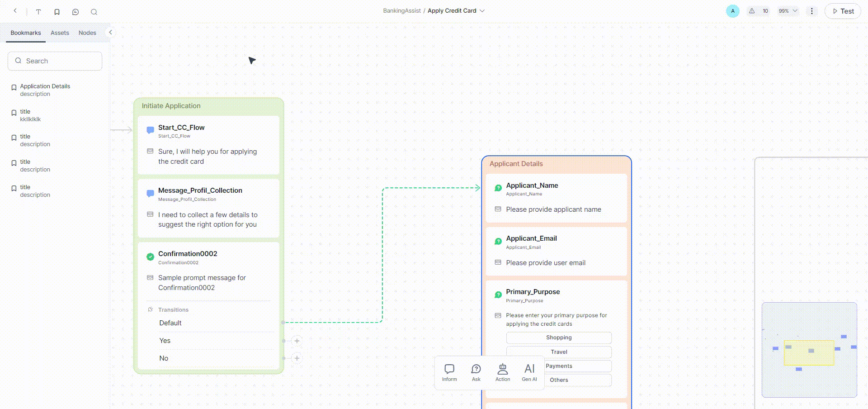Click the Shopping option button
The height and width of the screenshot is (409, 868).
(x=559, y=338)
